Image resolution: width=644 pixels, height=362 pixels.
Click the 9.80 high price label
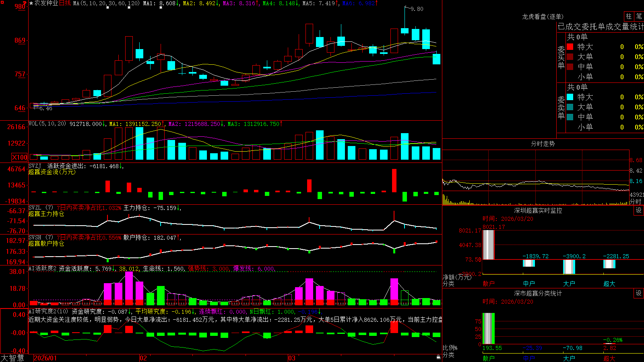click(417, 9)
